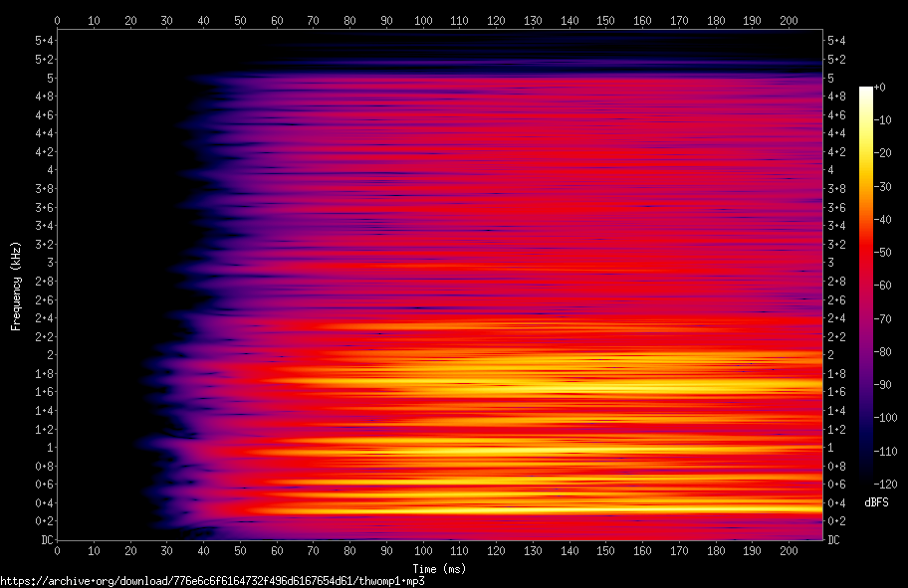Click the dBFS label under the color scale
908x588 pixels.
click(876, 501)
